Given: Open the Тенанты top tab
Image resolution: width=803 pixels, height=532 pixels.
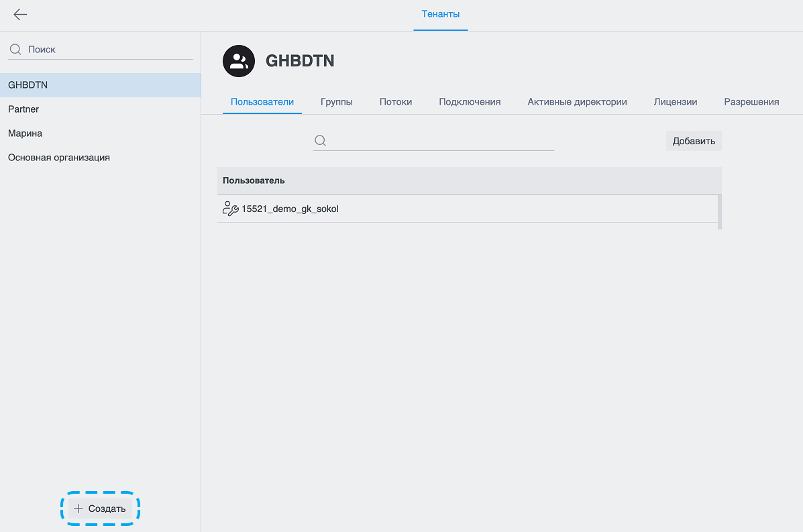Looking at the screenshot, I should 441,14.
